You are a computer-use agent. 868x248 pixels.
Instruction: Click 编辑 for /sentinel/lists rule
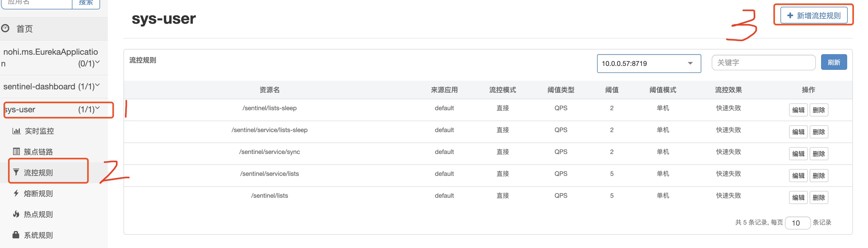pyautogui.click(x=798, y=197)
